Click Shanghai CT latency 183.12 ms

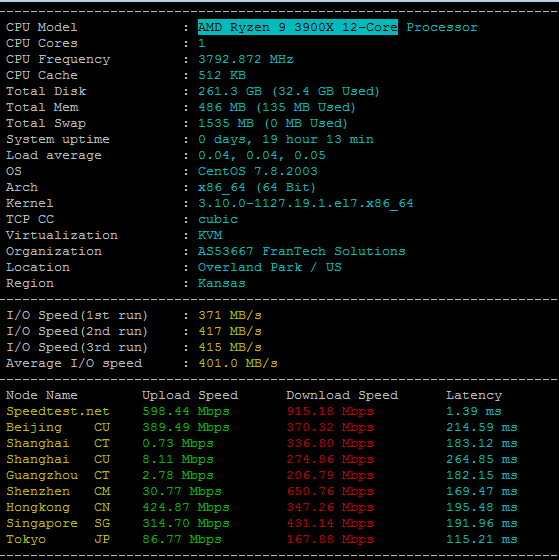point(482,443)
